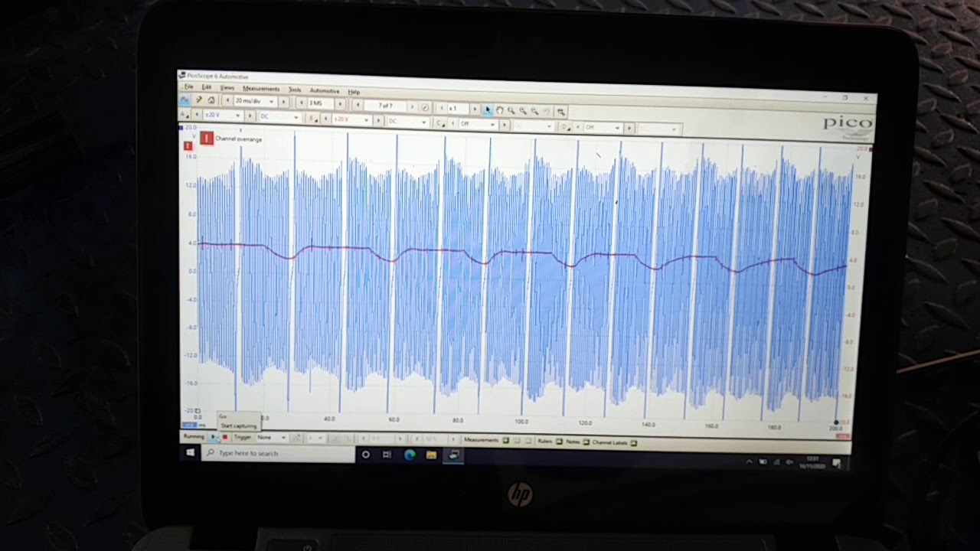This screenshot has height=551, width=980.
Task: Click 'Type here to search' box
Action: 278,453
